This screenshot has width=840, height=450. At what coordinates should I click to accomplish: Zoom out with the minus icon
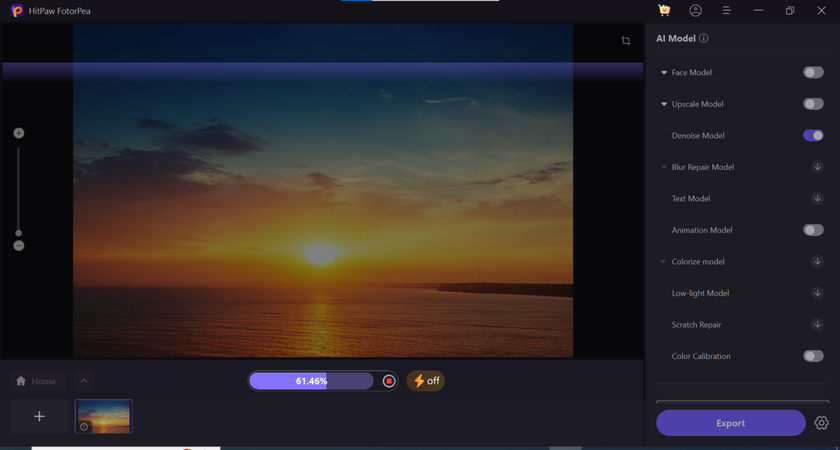click(19, 246)
